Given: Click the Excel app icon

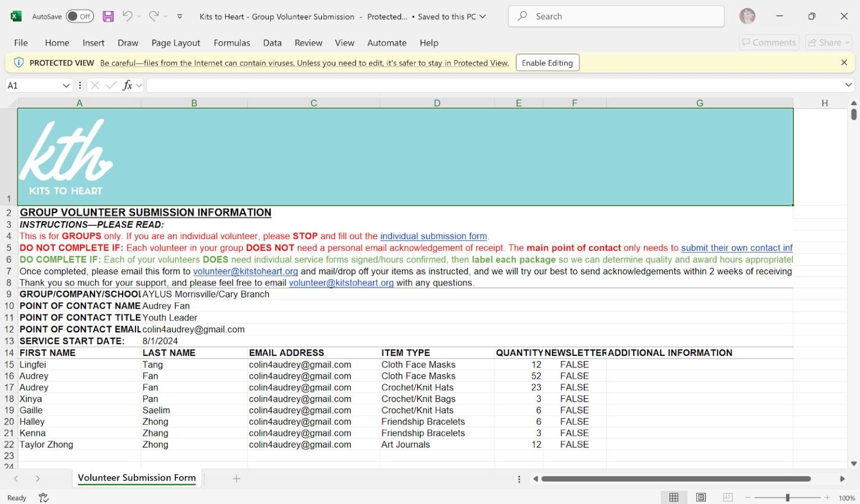Looking at the screenshot, I should pos(16,16).
